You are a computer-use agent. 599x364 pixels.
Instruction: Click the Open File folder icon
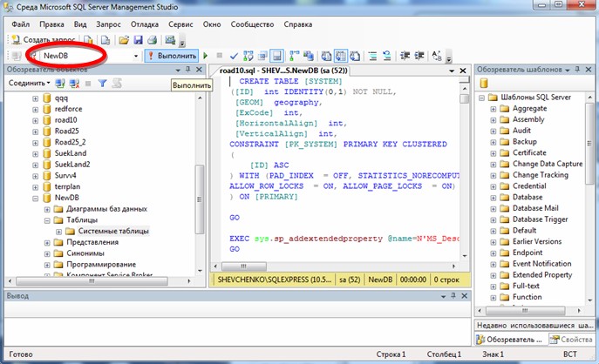coord(124,40)
